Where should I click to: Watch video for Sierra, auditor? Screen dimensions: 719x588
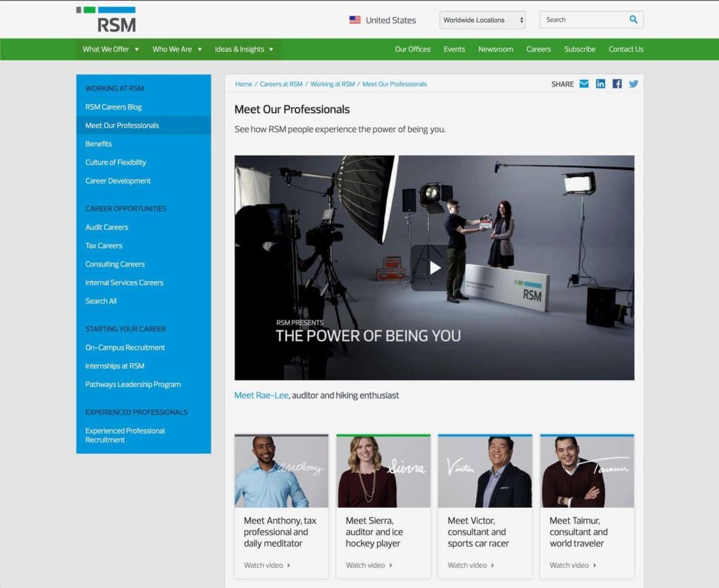pyautogui.click(x=369, y=565)
